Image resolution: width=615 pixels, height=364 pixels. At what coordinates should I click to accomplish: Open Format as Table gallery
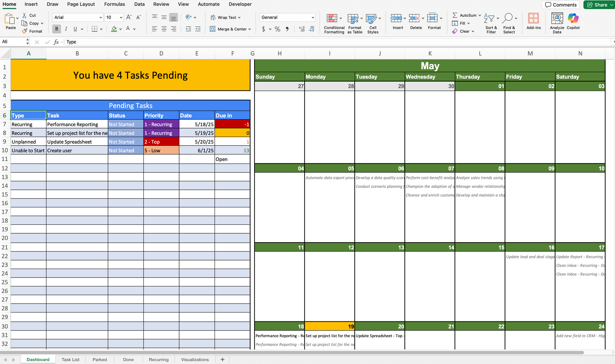tap(353, 19)
